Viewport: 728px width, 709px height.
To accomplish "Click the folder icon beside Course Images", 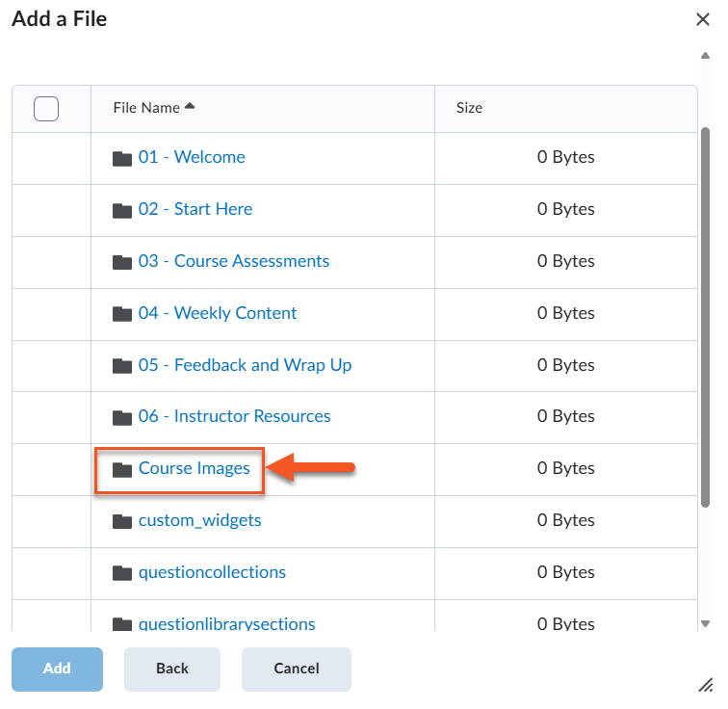I will (x=121, y=470).
